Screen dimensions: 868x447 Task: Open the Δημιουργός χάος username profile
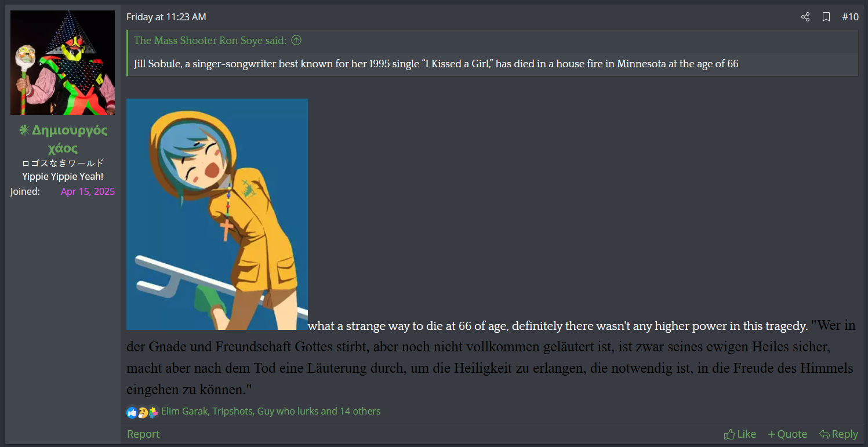pyautogui.click(x=63, y=139)
